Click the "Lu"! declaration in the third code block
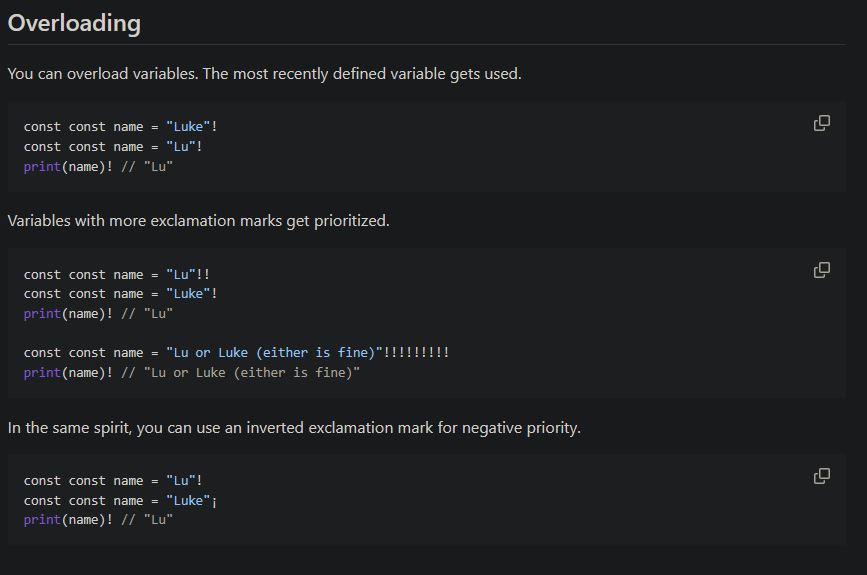Screen dimensions: 867x575 tap(113, 481)
